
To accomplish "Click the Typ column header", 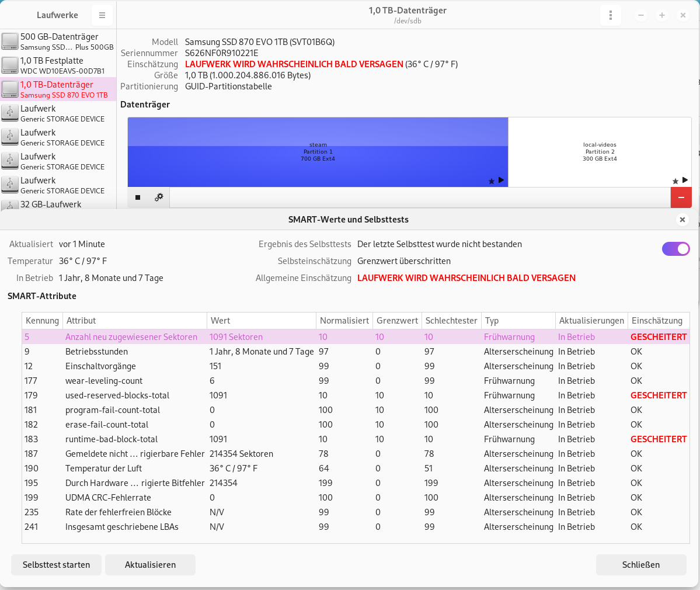I will (x=518, y=321).
